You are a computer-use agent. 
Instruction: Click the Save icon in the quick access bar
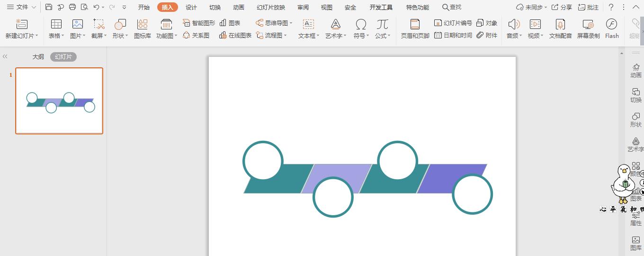tap(49, 7)
